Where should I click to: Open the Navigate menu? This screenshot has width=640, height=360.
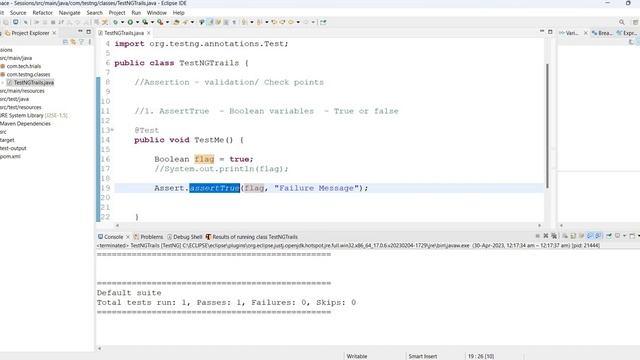click(69, 13)
